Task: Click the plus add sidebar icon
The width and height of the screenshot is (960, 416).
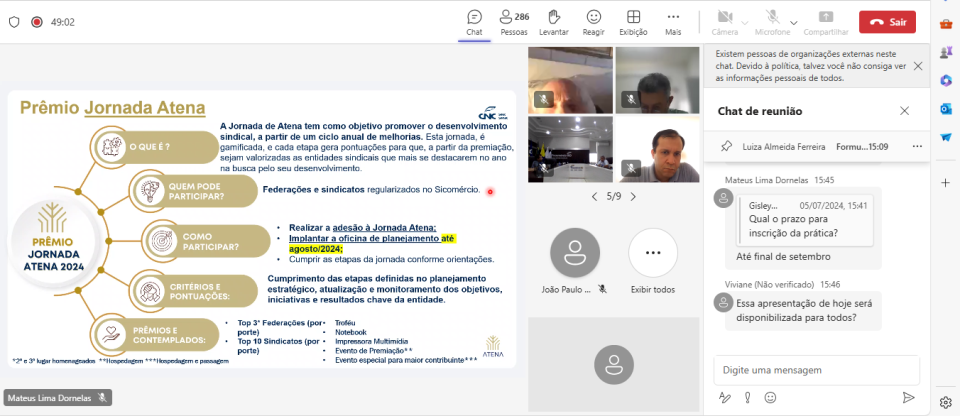Action: pyautogui.click(x=946, y=183)
